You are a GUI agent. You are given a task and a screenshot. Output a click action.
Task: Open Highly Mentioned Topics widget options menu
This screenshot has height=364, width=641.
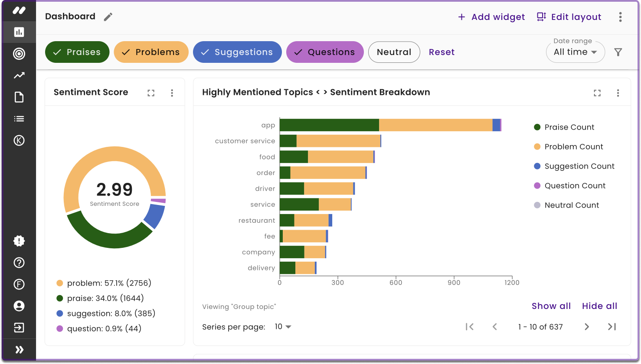coord(618,93)
